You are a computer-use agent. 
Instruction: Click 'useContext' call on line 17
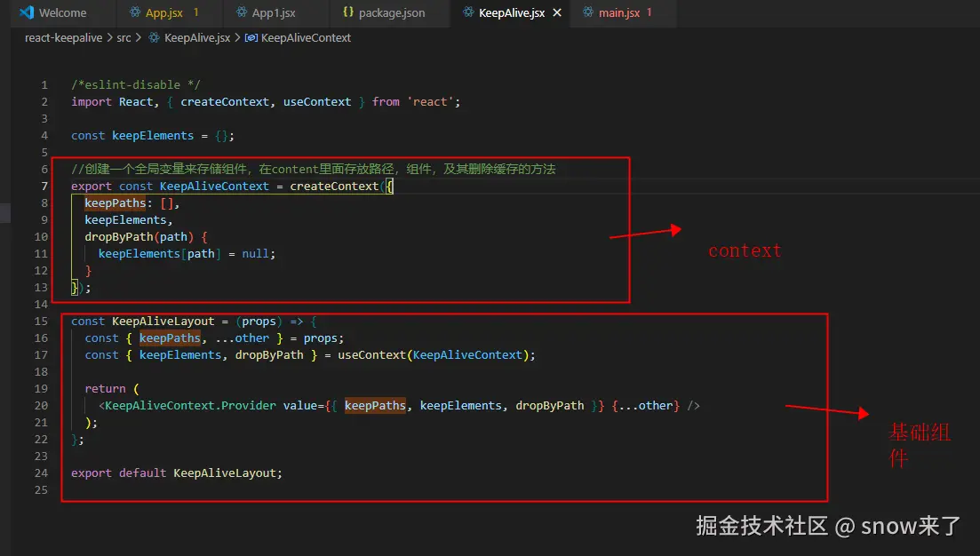(372, 354)
